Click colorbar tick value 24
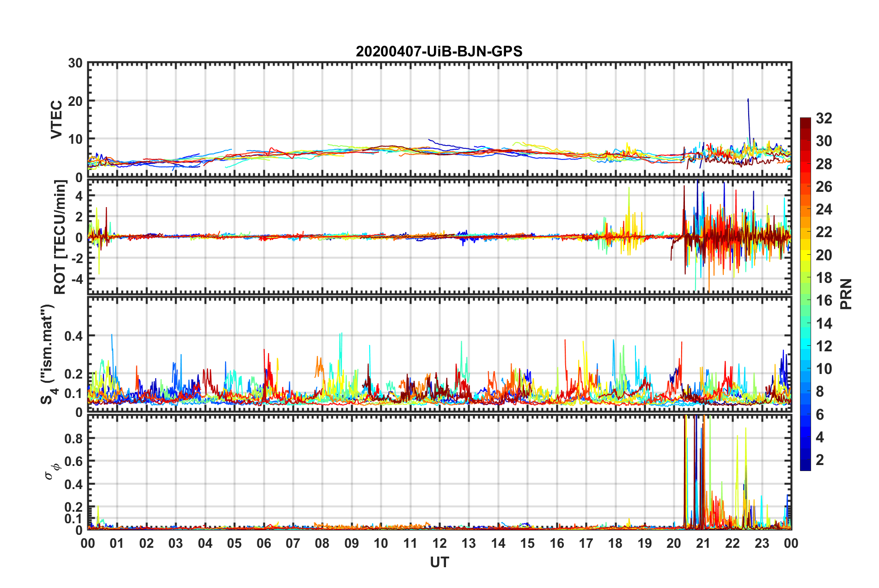This screenshot has width=879, height=588. coord(824,209)
